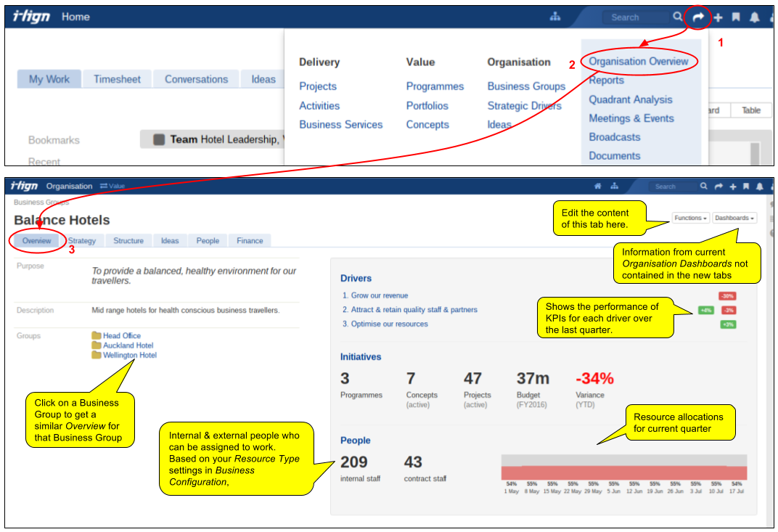Switch to the People tab
The width and height of the screenshot is (778, 532).
pyautogui.click(x=208, y=241)
